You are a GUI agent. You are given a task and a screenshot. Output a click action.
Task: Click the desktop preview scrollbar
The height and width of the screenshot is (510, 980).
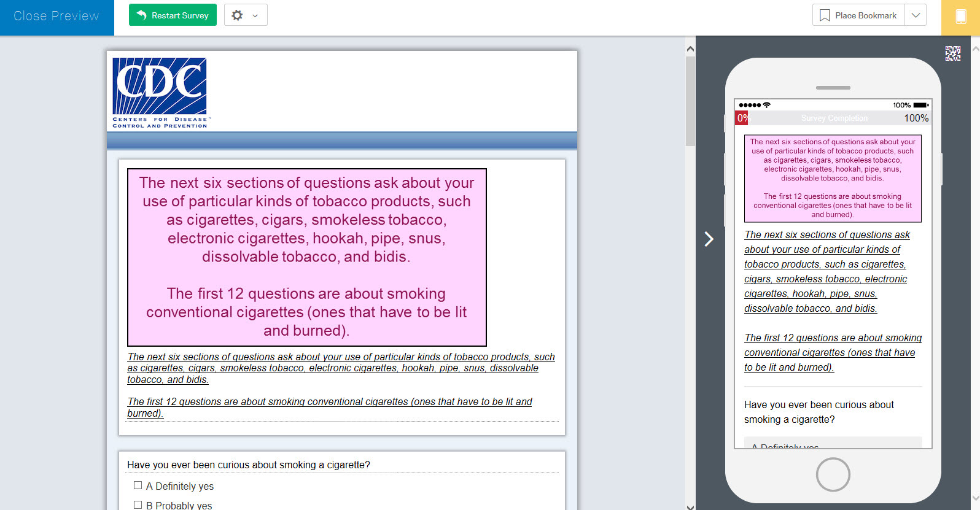pyautogui.click(x=690, y=101)
